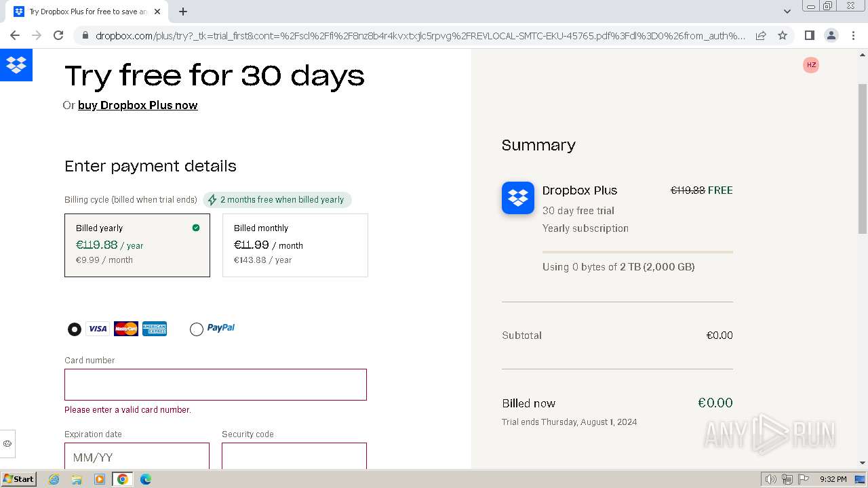The width and height of the screenshot is (868, 488).
Task: Open Chrome three-dot menu
Action: click(x=853, y=35)
